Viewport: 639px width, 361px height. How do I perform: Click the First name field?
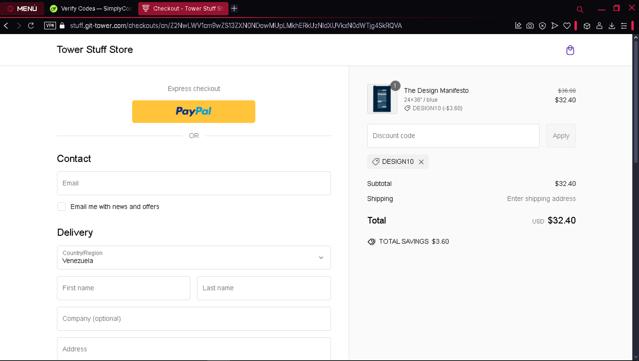point(123,288)
